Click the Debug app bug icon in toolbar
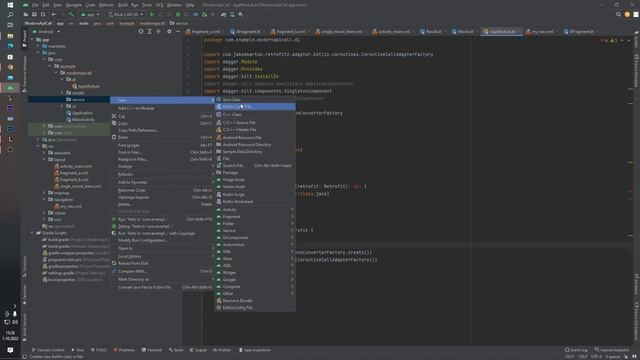Viewport: 640px width, 360px height. (x=178, y=14)
